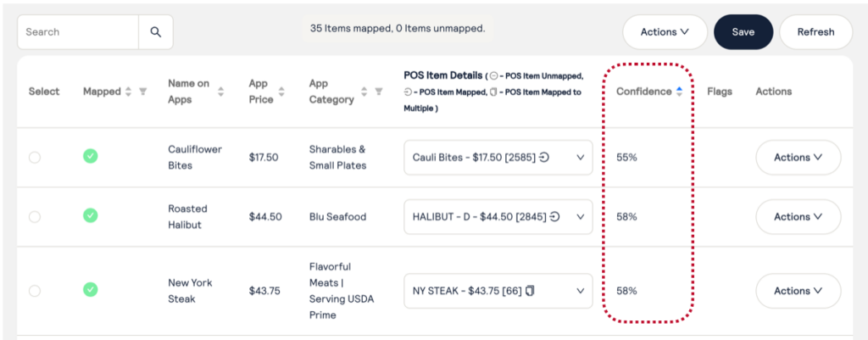Select the New York Steak row radio button
This screenshot has height=340, width=868.
(35, 291)
